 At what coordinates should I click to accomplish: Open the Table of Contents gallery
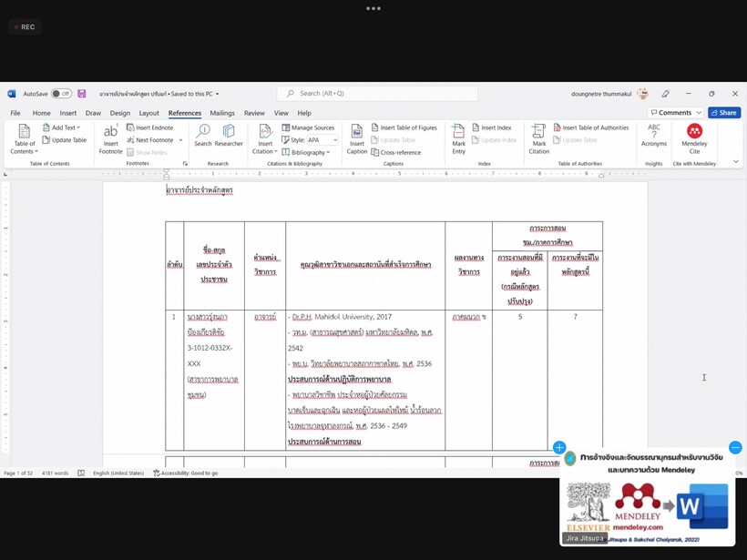click(x=25, y=138)
